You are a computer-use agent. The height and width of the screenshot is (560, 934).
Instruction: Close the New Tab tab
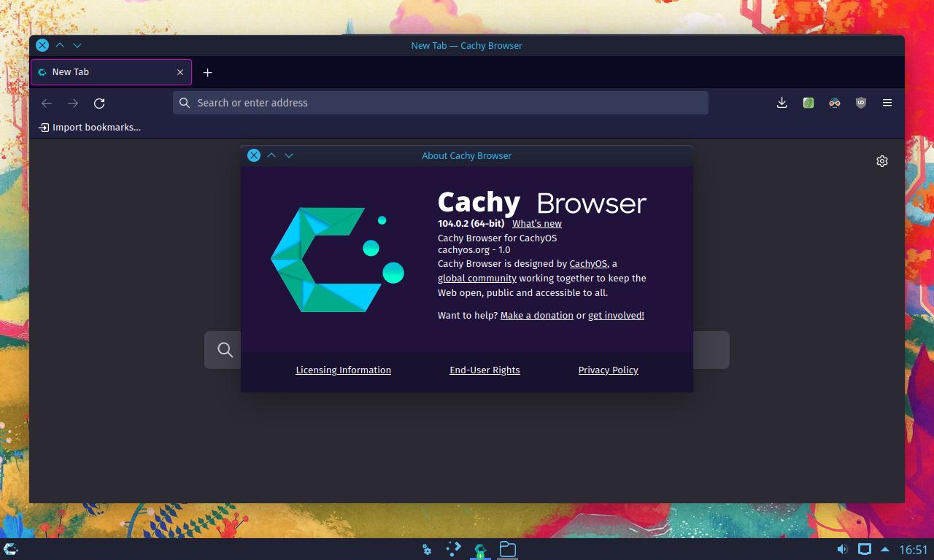coord(180,72)
